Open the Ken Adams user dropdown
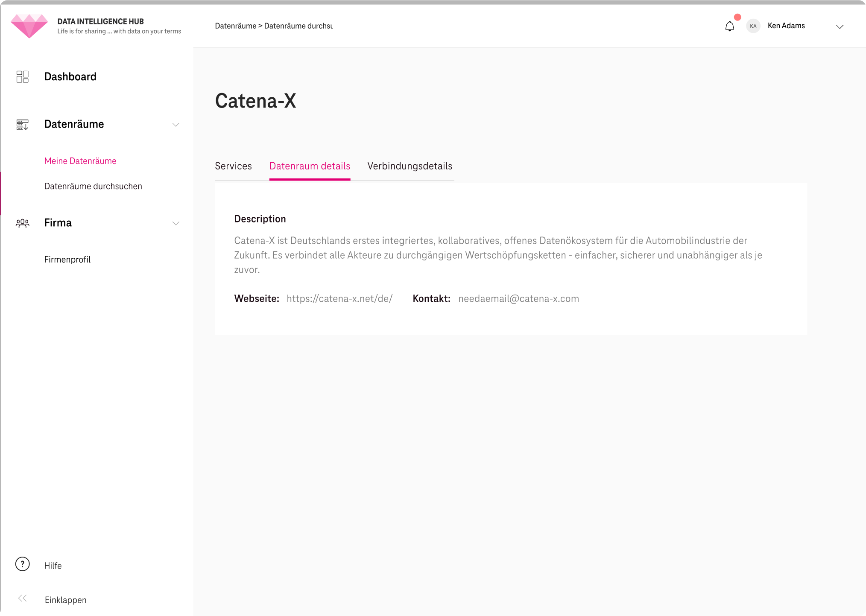The width and height of the screenshot is (866, 616). click(840, 26)
